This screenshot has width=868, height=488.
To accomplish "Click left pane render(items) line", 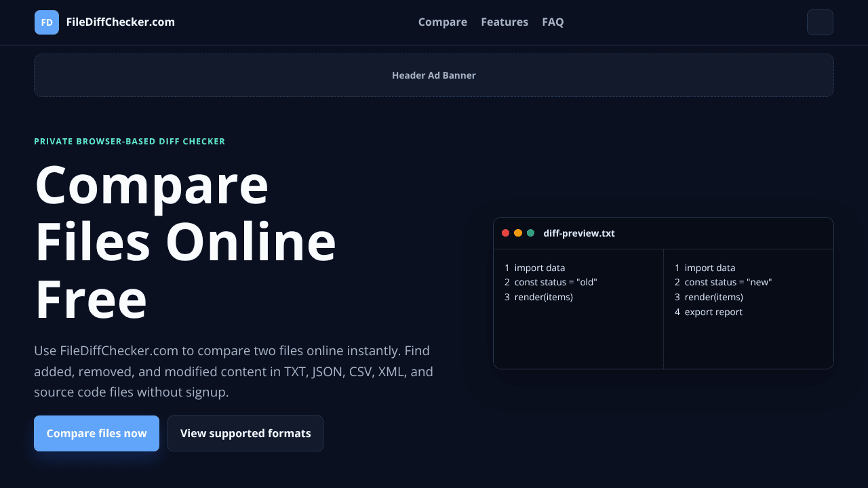I will [538, 297].
